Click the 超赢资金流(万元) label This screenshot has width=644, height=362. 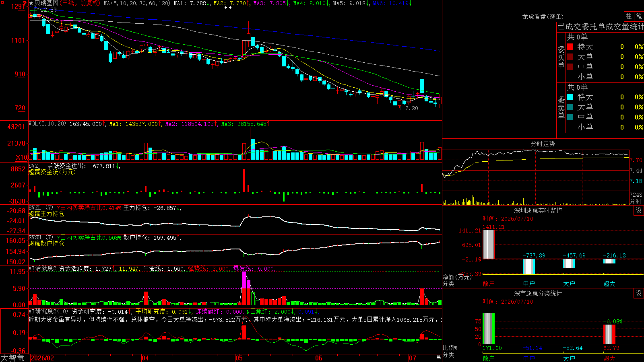click(52, 172)
